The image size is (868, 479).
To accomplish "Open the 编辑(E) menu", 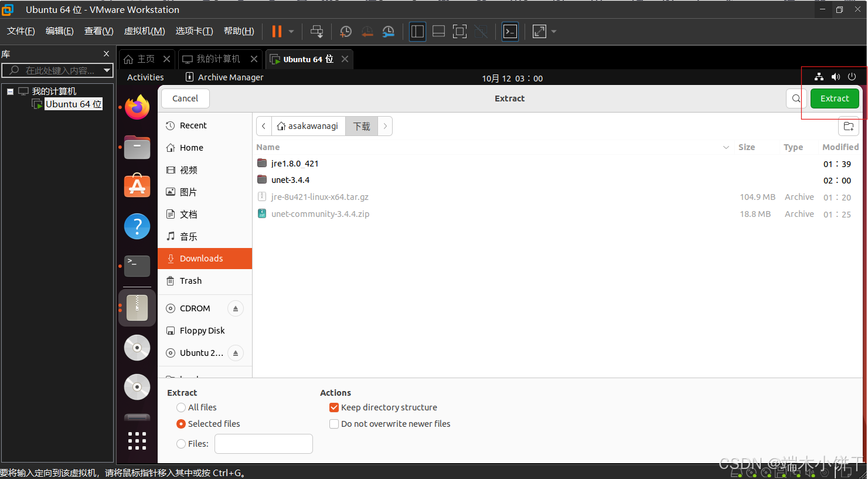I will [x=60, y=31].
